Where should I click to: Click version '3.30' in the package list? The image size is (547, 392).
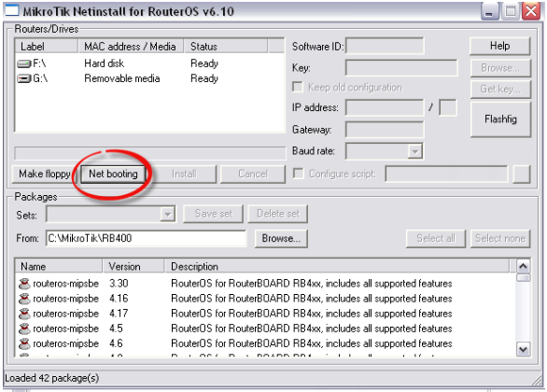tap(119, 283)
